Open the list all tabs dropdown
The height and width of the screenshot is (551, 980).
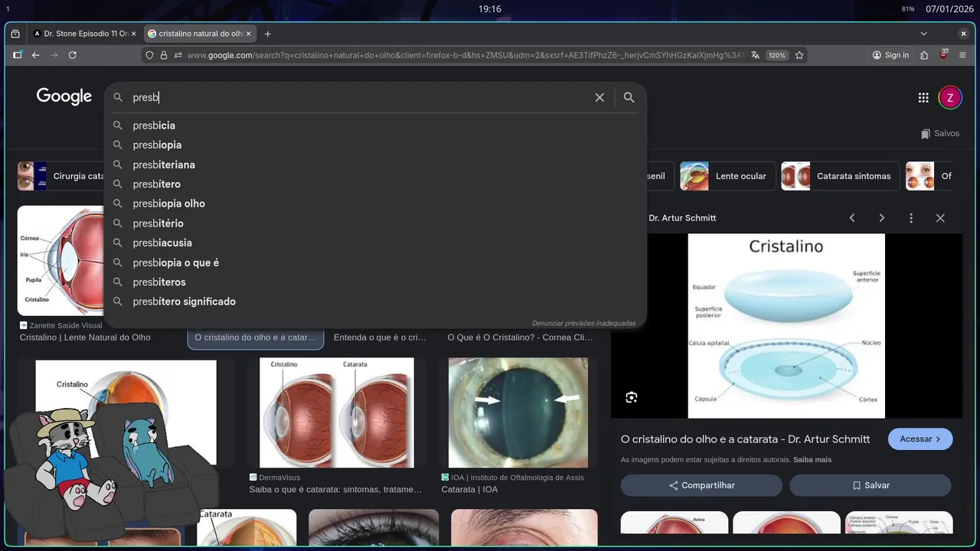click(923, 34)
